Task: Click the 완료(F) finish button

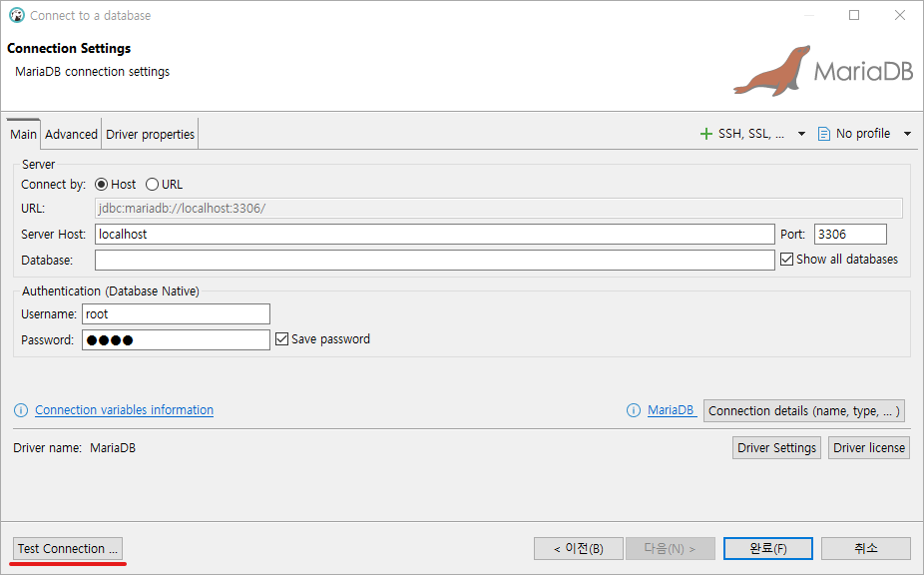Action: [768, 548]
